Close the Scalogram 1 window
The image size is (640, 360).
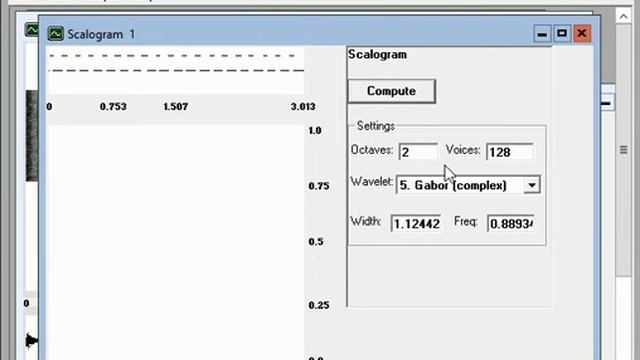[x=582, y=33]
